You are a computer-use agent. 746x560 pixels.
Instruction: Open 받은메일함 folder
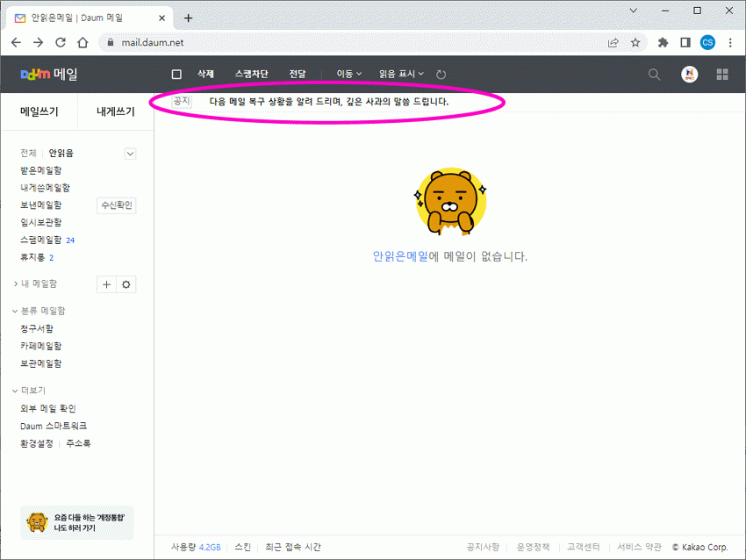click(x=41, y=170)
